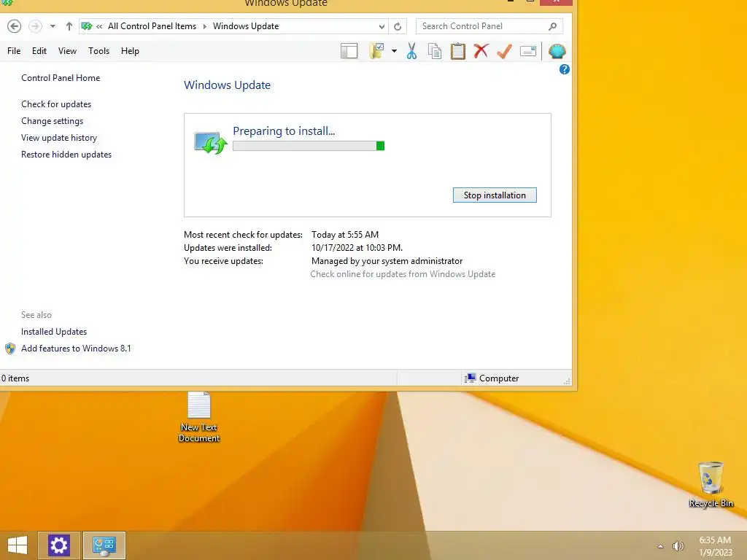Show hidden tray icons arrow
The image size is (747, 560).
pos(660,546)
